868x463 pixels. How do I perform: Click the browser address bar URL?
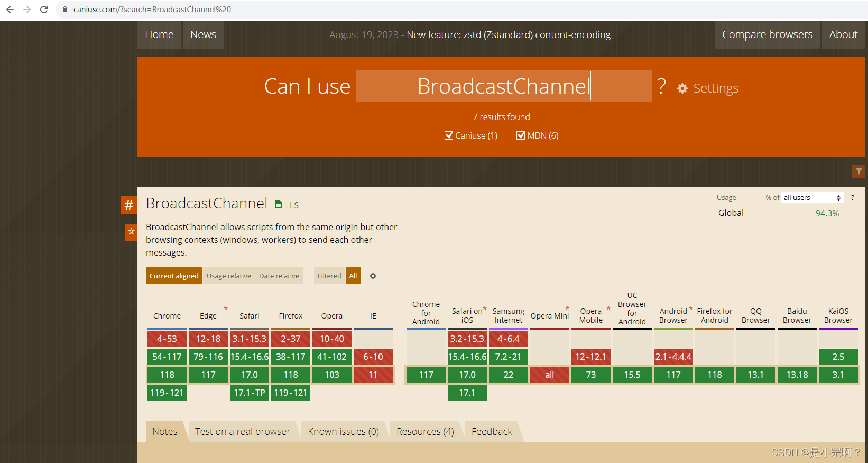[152, 10]
